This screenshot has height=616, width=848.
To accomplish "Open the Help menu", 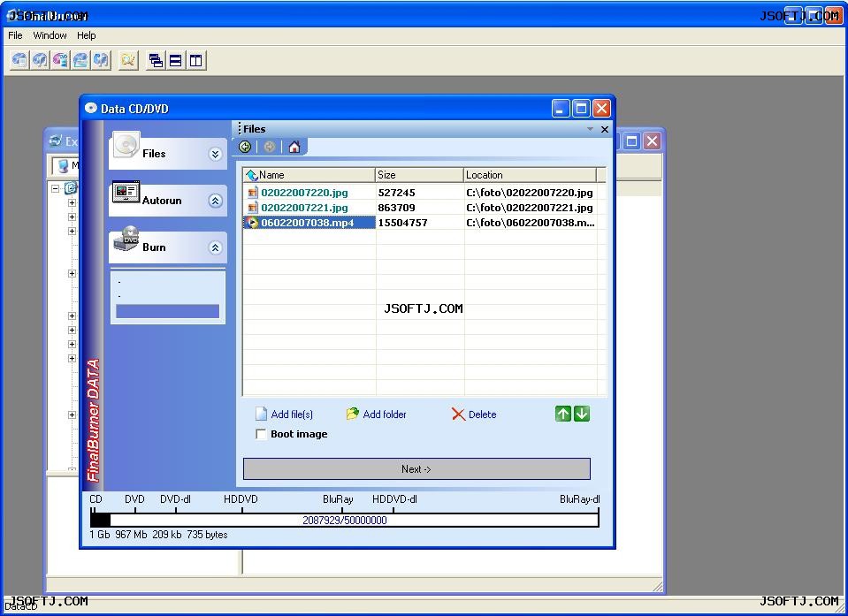I will click(x=86, y=35).
